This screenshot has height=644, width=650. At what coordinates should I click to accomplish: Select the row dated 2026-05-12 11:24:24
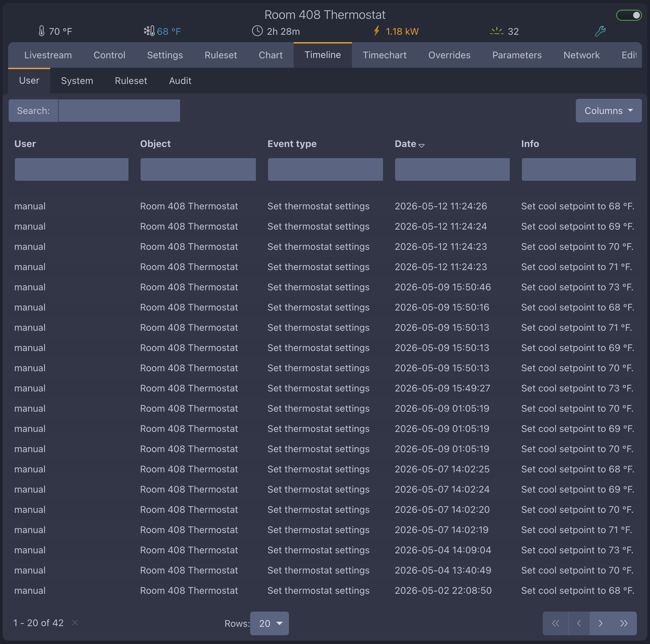[325, 226]
